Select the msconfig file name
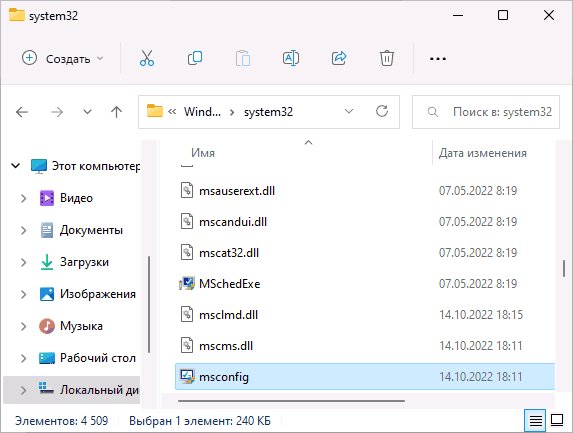This screenshot has width=573, height=433. 224,377
